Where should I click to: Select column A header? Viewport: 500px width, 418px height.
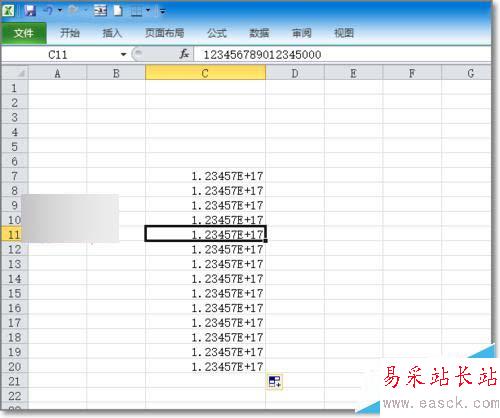click(57, 73)
